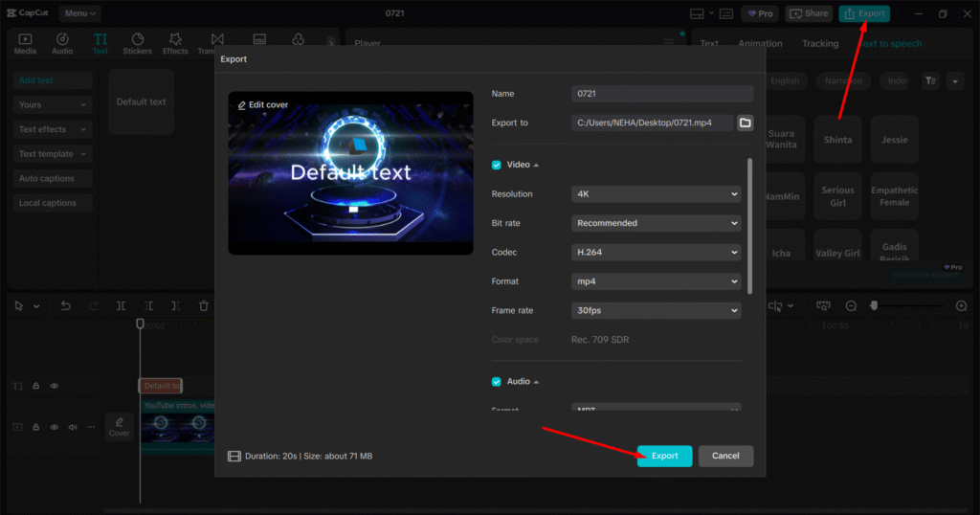Select the Audio media icon
The width and height of the screenshot is (980, 515).
click(x=62, y=43)
